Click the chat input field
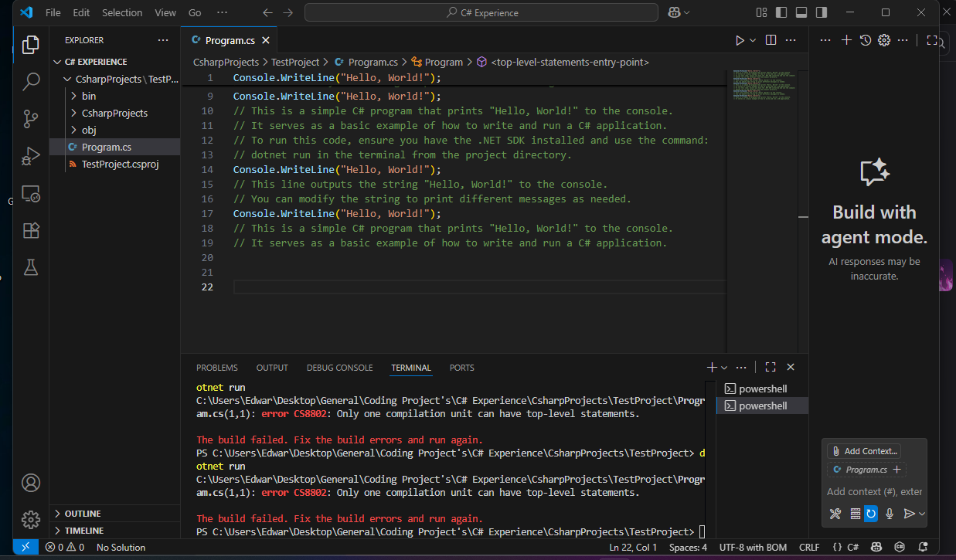The image size is (956, 560). pos(873,491)
